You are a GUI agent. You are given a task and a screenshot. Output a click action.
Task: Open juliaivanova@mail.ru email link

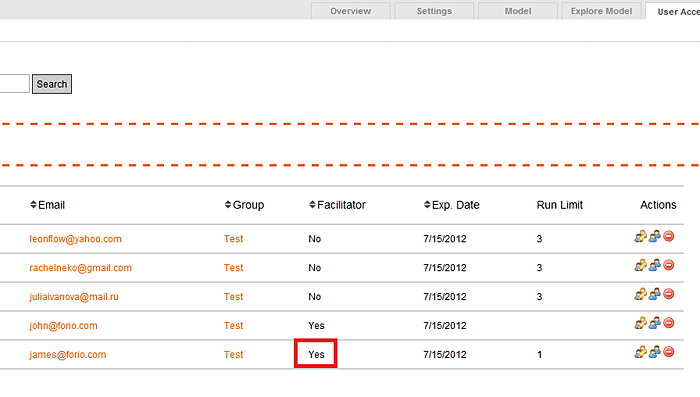click(74, 297)
